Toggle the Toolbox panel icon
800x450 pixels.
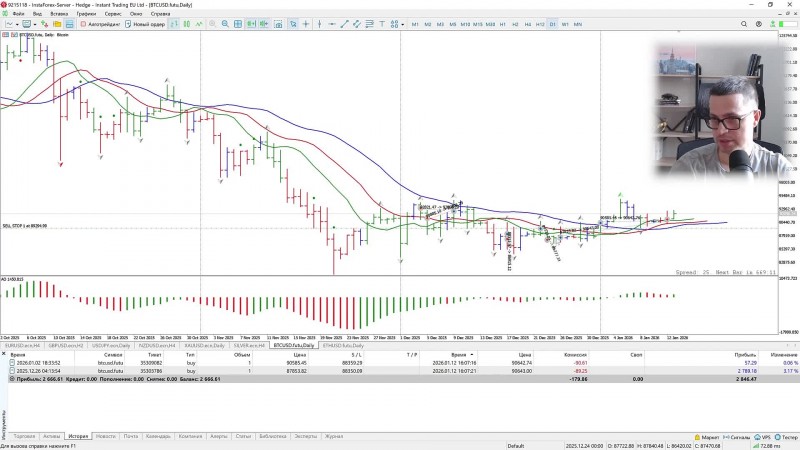[69, 24]
